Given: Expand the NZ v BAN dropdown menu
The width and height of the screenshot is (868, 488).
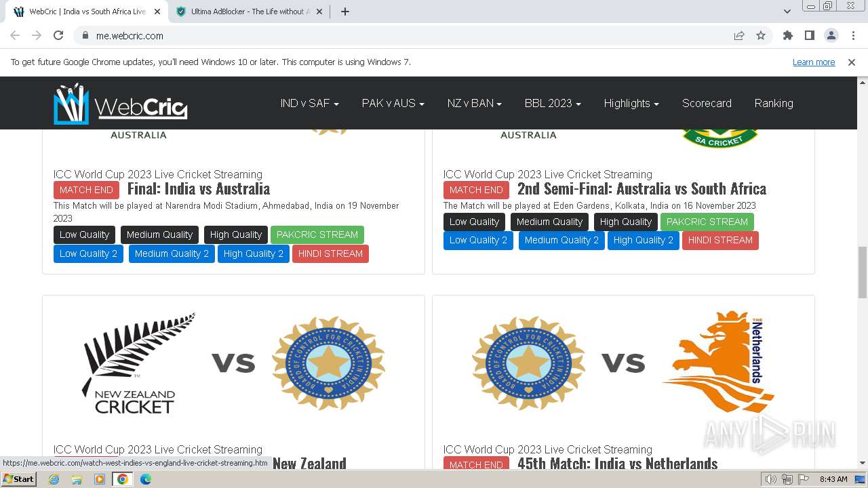Looking at the screenshot, I should (474, 103).
